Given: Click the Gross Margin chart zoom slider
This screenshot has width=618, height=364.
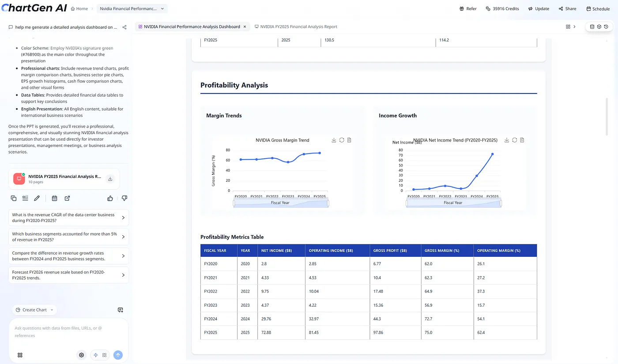Looking at the screenshot, I should point(281,203).
